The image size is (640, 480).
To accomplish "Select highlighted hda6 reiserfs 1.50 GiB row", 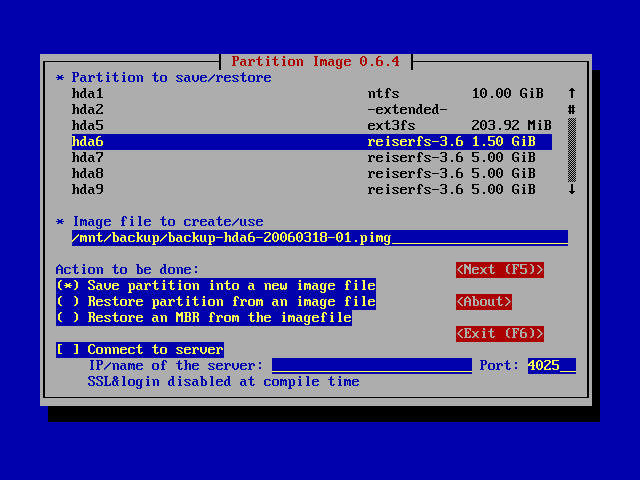I will (x=300, y=141).
